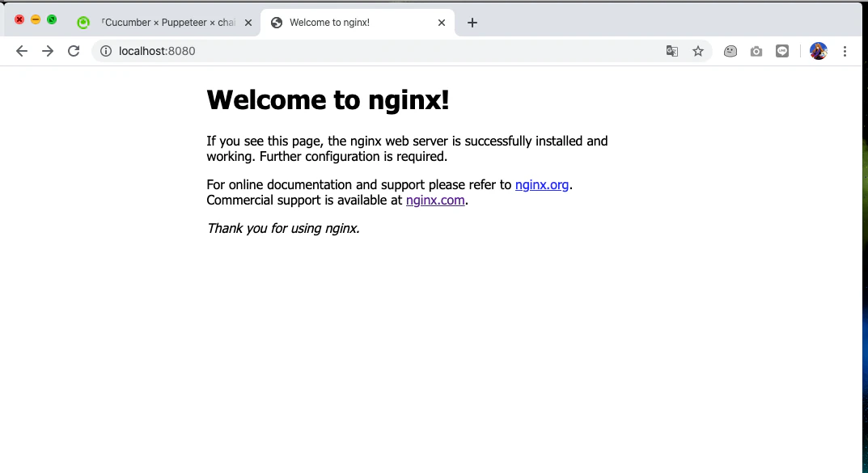View site information for localhost:8080
Screen dimensions: 868x473
[x=106, y=51]
